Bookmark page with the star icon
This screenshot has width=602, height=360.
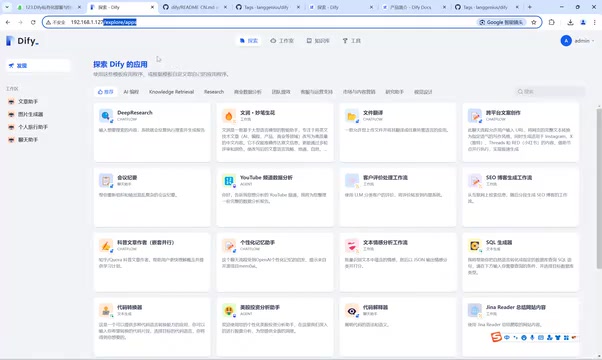point(534,22)
